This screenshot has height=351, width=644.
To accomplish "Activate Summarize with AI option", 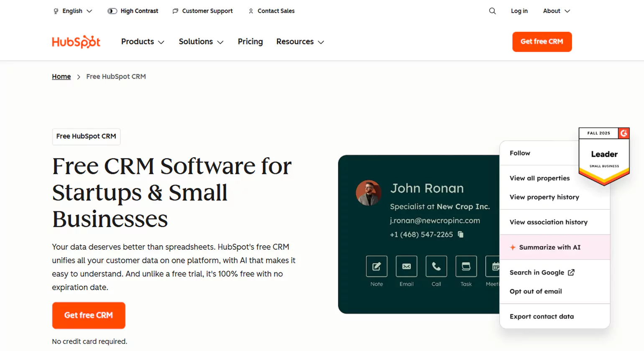I will click(x=549, y=247).
